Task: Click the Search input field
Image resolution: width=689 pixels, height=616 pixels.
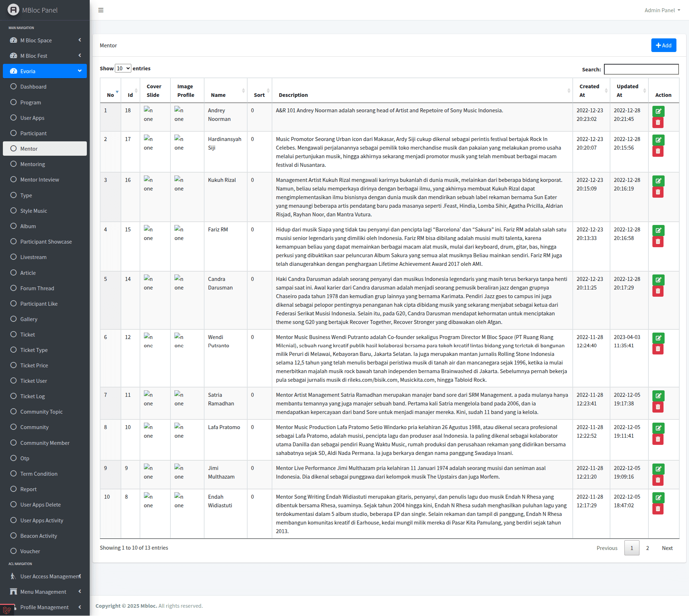Action: [x=641, y=69]
